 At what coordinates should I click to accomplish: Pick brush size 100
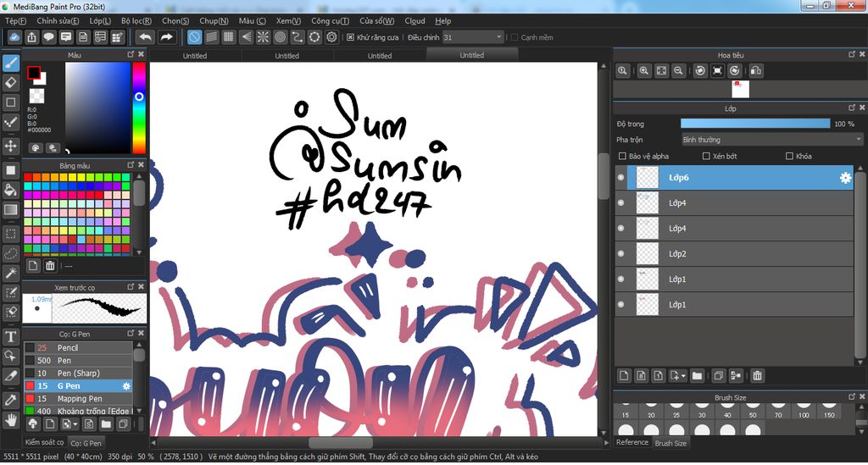click(804, 411)
